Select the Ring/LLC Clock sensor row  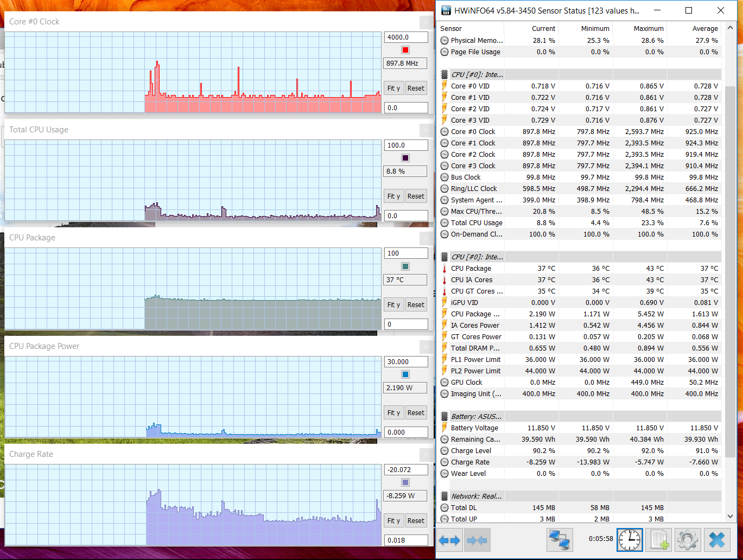click(580, 188)
